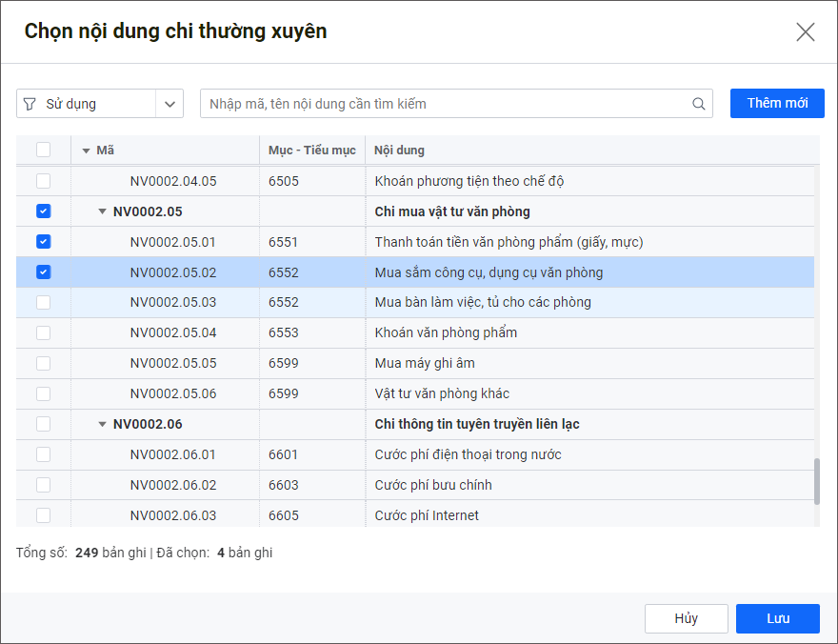Uncheck the NV0002.05.02 row checkbox
838x644 pixels.
pos(44,272)
